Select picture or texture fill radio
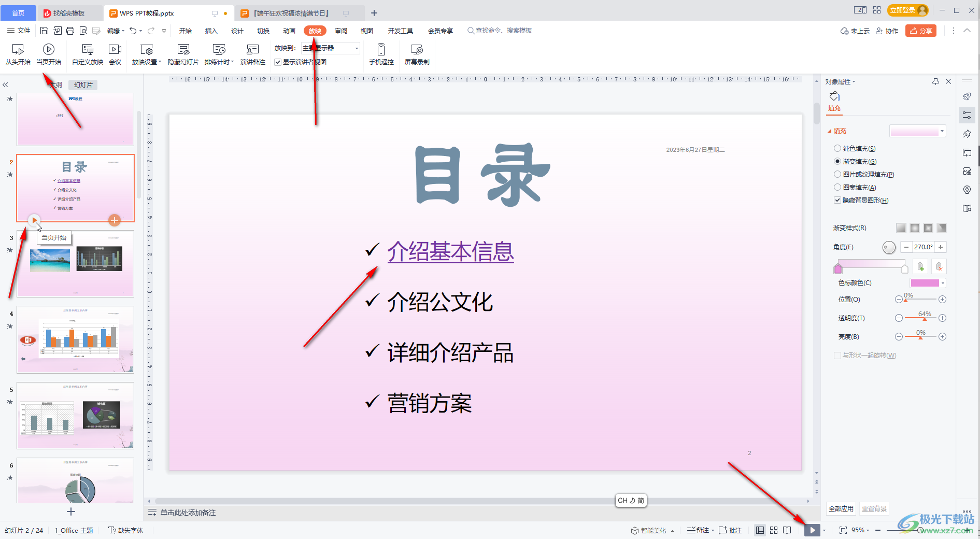 [837, 174]
